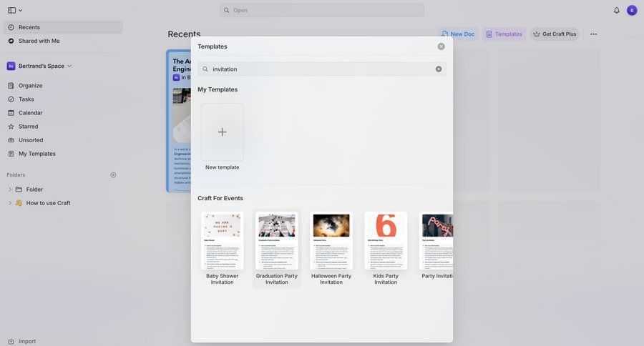Click search magnifier in Templates dialog
Image resolution: width=644 pixels, height=346 pixels.
pos(205,69)
